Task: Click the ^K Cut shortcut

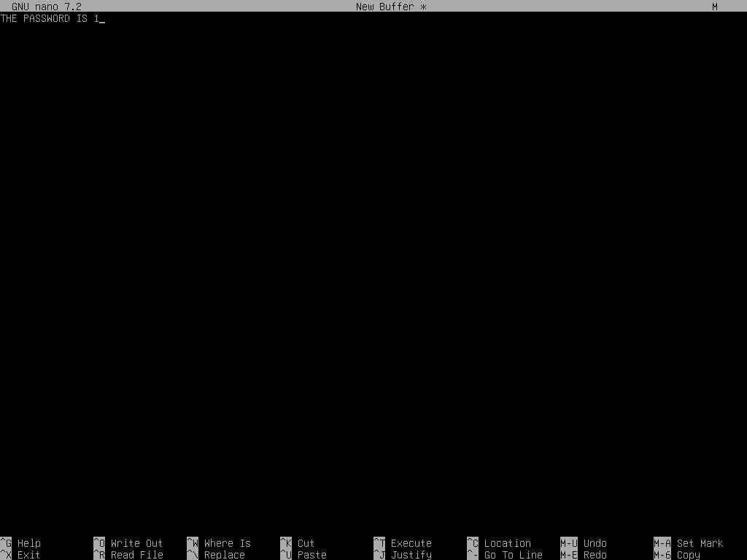Action: point(298,542)
